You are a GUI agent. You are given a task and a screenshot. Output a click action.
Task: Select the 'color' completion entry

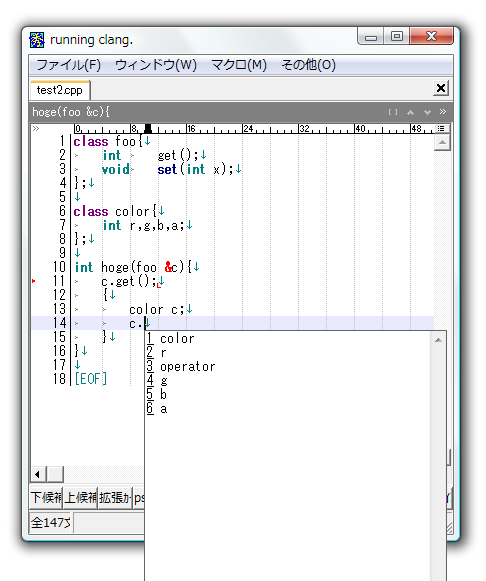point(287,338)
